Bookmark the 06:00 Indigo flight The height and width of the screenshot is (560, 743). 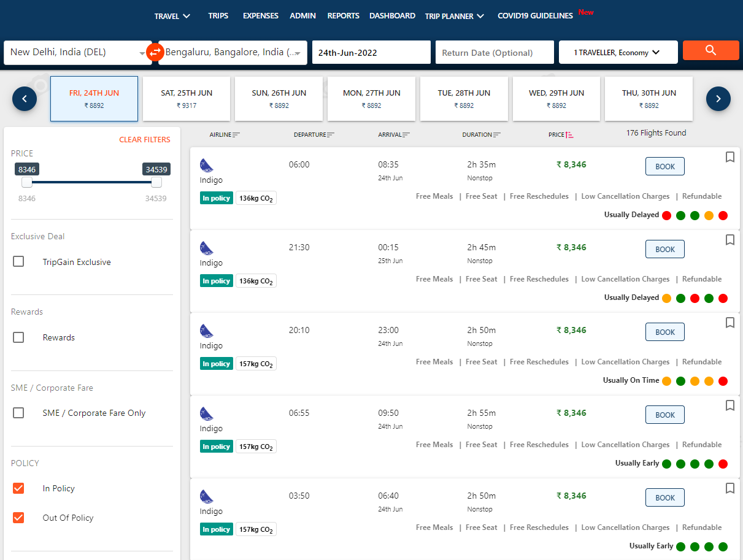coord(730,157)
